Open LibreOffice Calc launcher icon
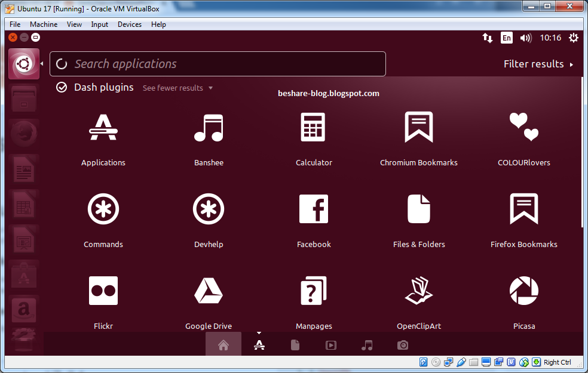Screen dimensions: 588x373 tap(24, 204)
